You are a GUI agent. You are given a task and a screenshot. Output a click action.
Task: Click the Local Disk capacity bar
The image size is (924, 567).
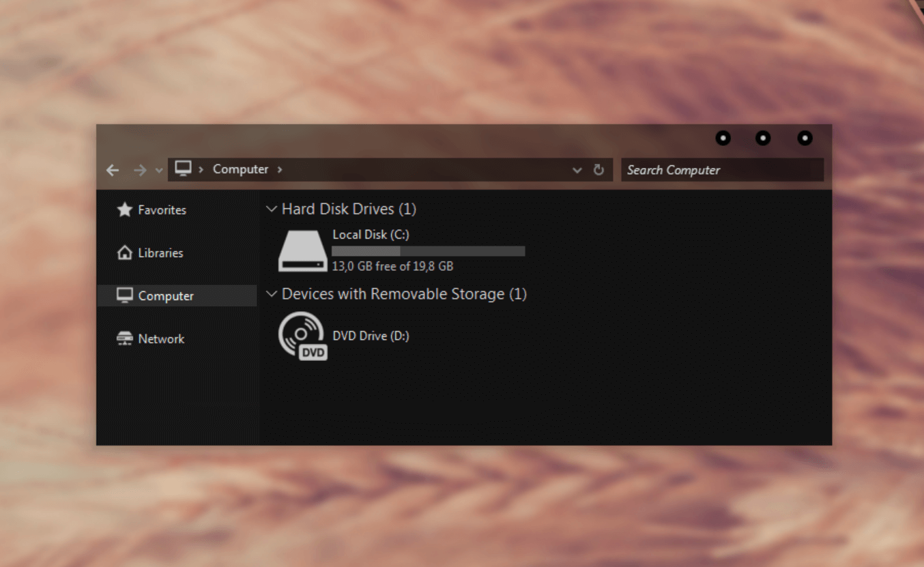click(428, 251)
